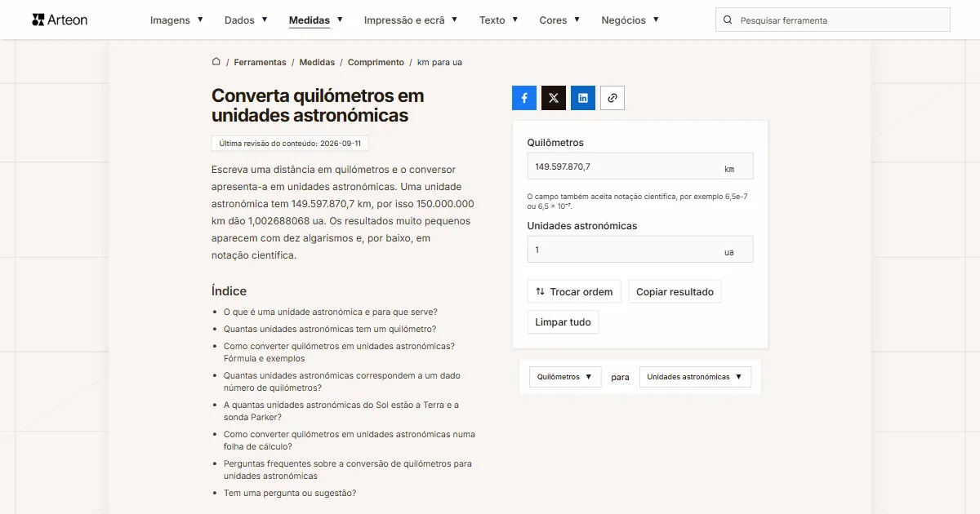
Task: Share the page on LinkedIn
Action: [583, 98]
